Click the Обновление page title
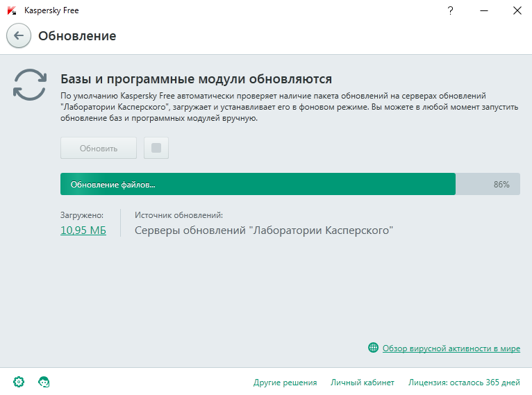 click(x=77, y=36)
